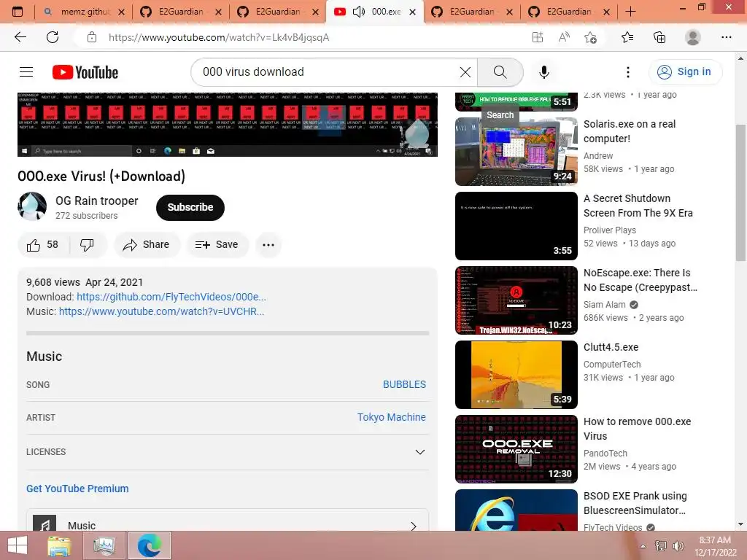Screen dimensions: 747x560
Task: Sign in to YouTube
Action: point(685,72)
